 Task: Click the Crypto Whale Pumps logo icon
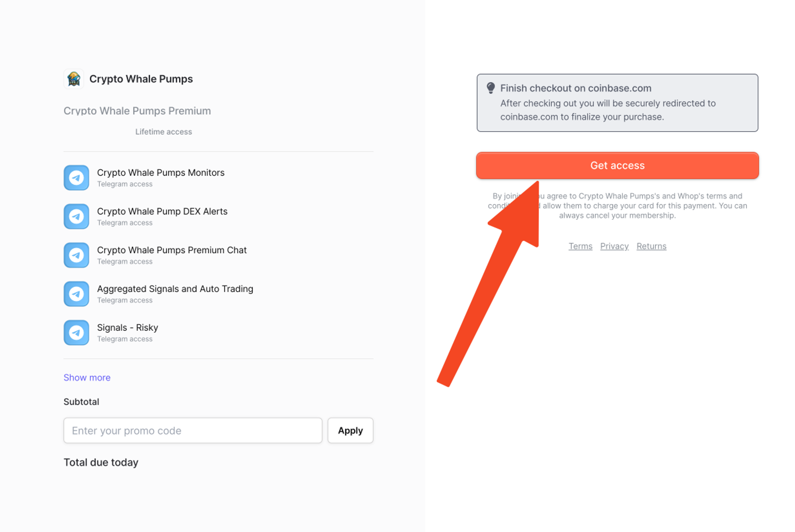tap(74, 79)
